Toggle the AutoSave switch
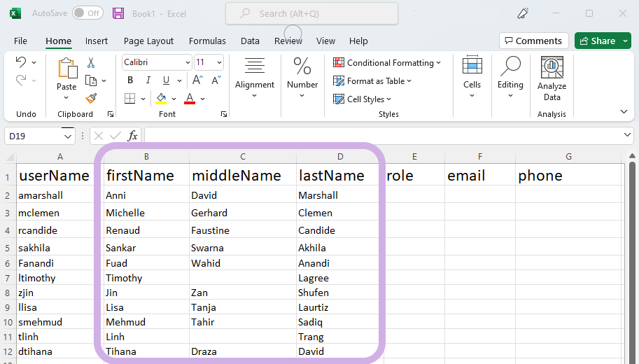This screenshot has width=639, height=364. tap(87, 13)
